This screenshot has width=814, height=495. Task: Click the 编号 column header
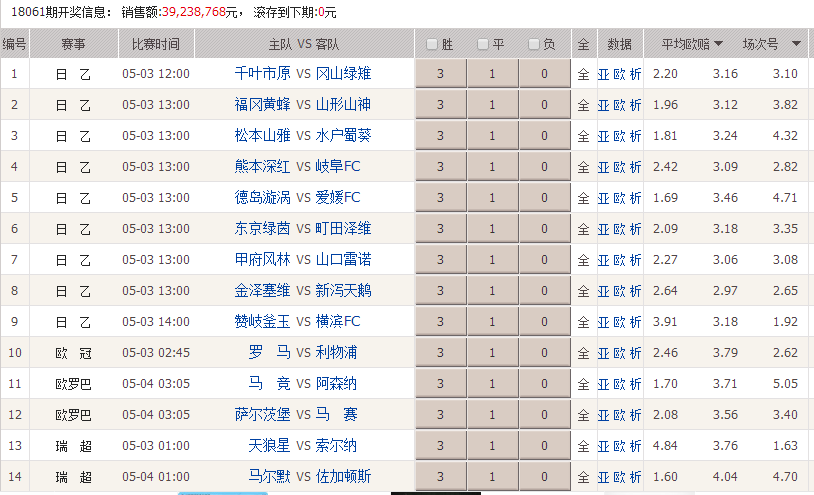[15, 44]
